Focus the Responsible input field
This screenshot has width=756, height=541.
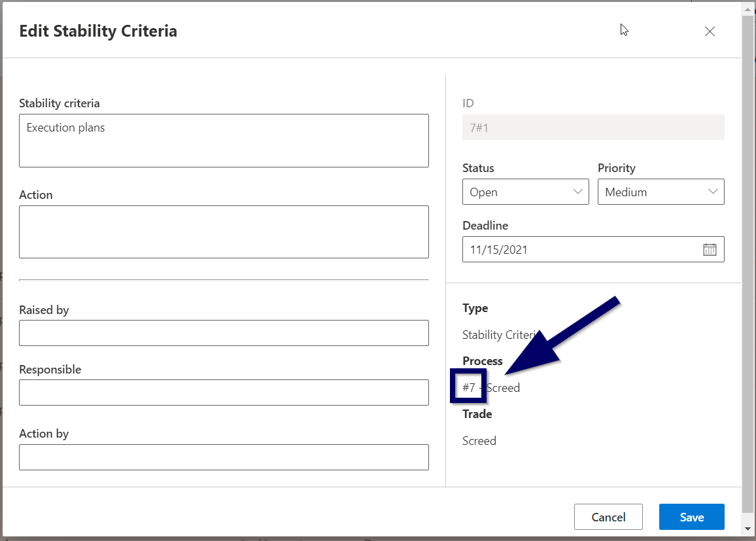[x=224, y=393]
